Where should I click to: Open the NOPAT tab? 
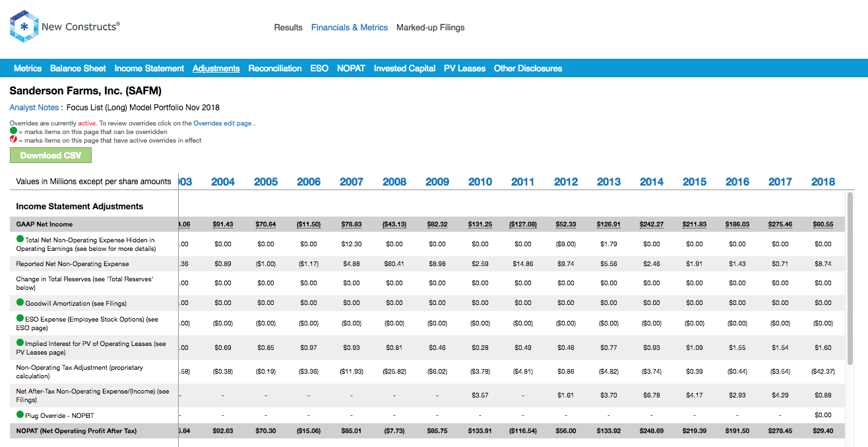click(x=351, y=69)
